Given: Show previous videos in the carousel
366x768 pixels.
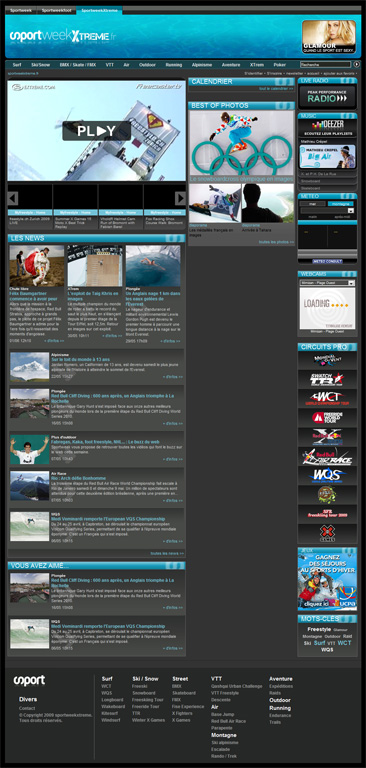Looking at the screenshot, I should (13, 198).
